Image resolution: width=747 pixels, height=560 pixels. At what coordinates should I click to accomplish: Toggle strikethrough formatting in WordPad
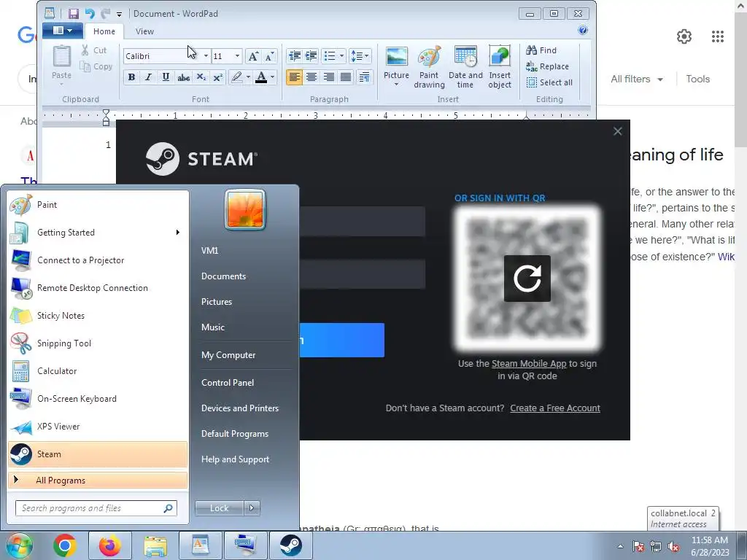point(183,77)
